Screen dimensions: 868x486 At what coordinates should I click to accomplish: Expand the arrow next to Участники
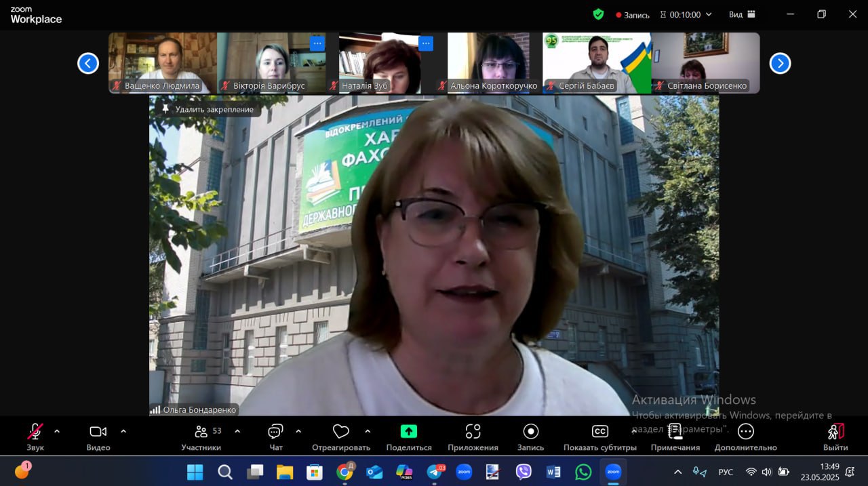click(x=237, y=431)
